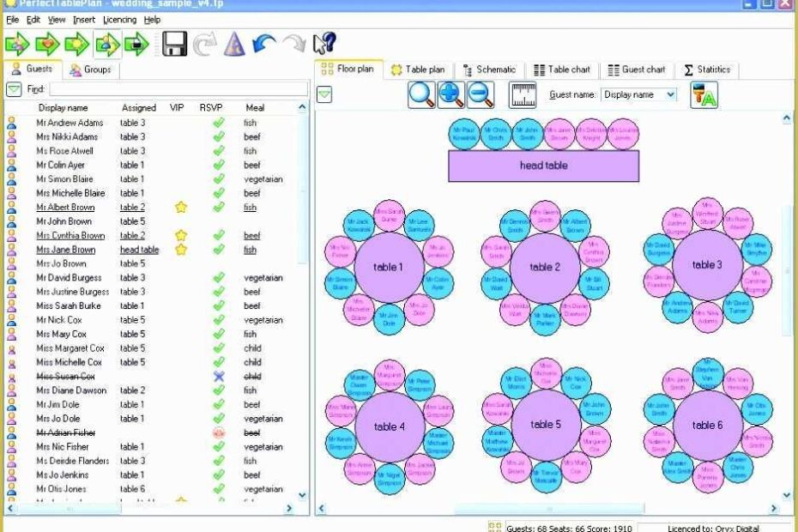Save the wedding seating plan
Viewport: 798px width, 532px height.
[x=173, y=45]
